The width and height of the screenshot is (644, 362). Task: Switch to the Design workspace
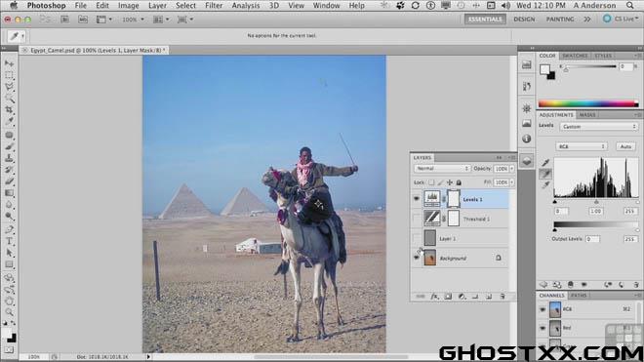click(524, 19)
